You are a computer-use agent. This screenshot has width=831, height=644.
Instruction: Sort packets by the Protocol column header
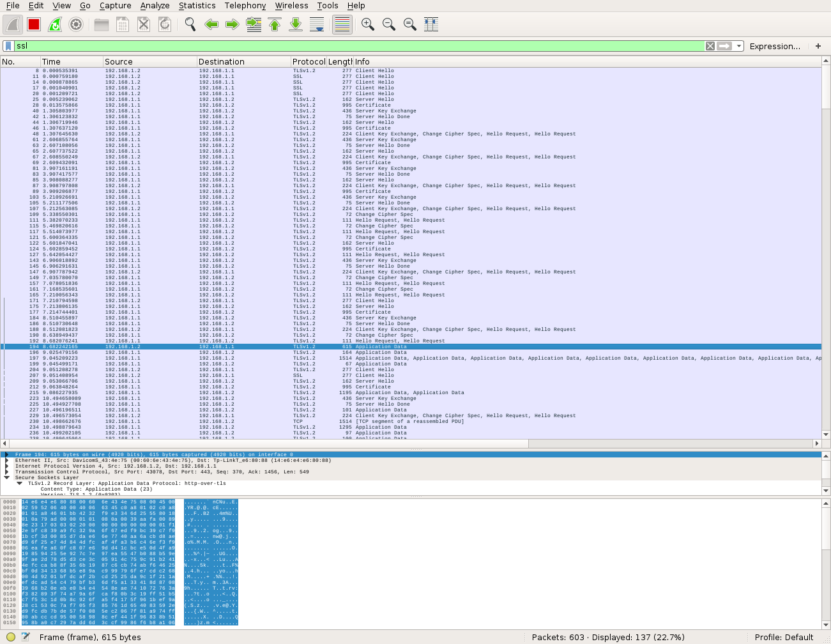tap(309, 61)
